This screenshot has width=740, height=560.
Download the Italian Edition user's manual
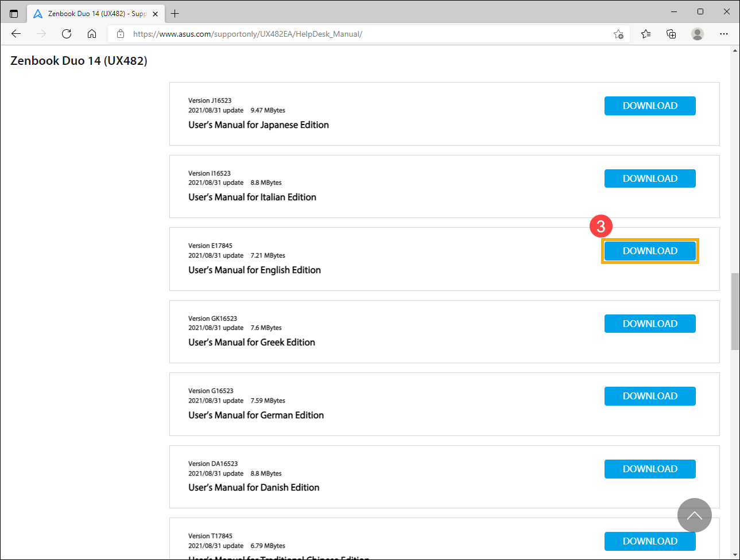[650, 178]
